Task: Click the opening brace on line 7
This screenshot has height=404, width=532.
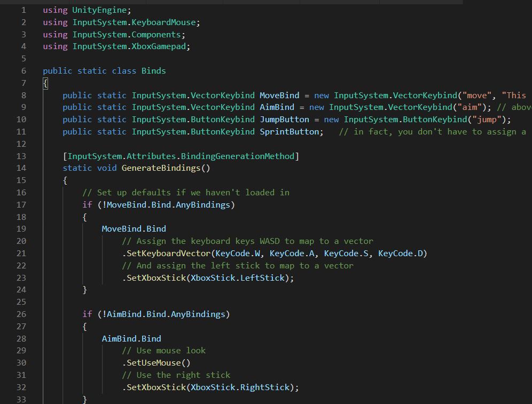Action: [x=45, y=83]
